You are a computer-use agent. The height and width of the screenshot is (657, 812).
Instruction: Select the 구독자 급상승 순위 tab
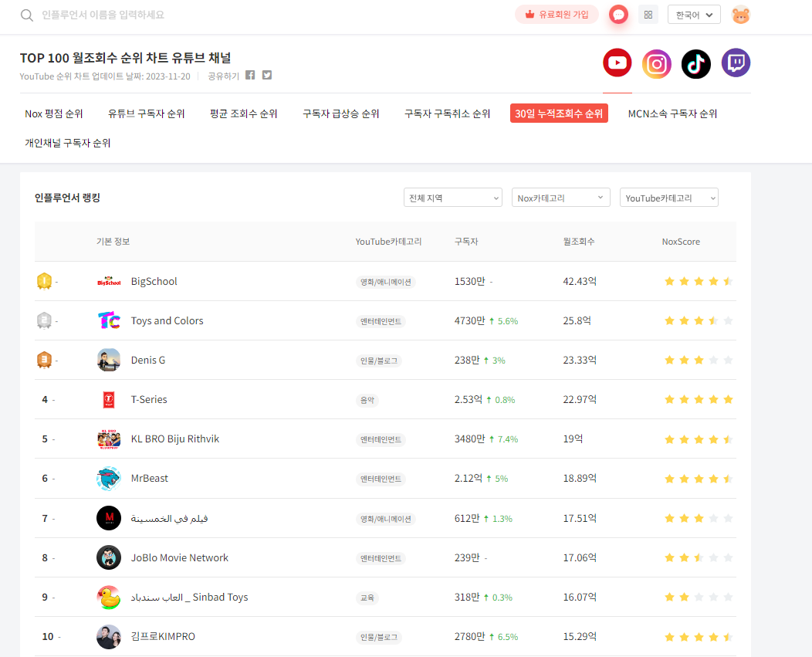(x=340, y=113)
